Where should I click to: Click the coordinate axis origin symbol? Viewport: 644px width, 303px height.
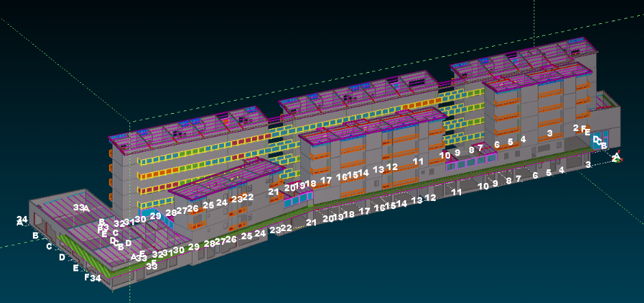point(616,157)
